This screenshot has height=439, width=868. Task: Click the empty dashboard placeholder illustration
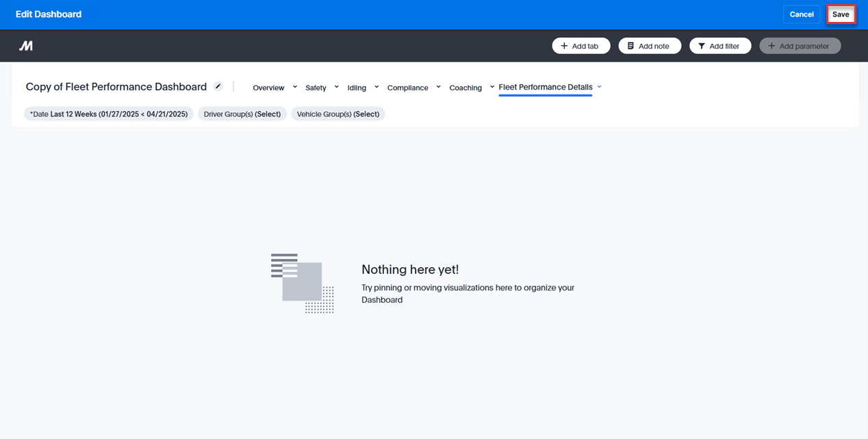pyautogui.click(x=302, y=283)
